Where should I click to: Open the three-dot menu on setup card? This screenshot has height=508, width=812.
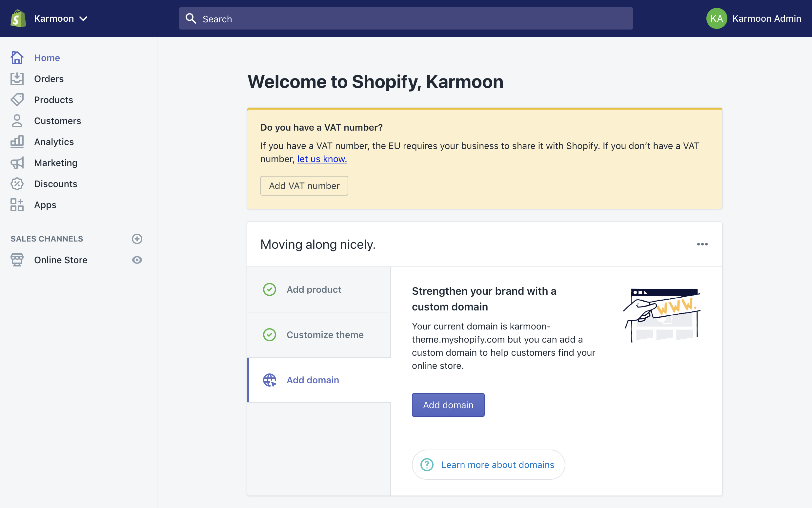coord(702,244)
